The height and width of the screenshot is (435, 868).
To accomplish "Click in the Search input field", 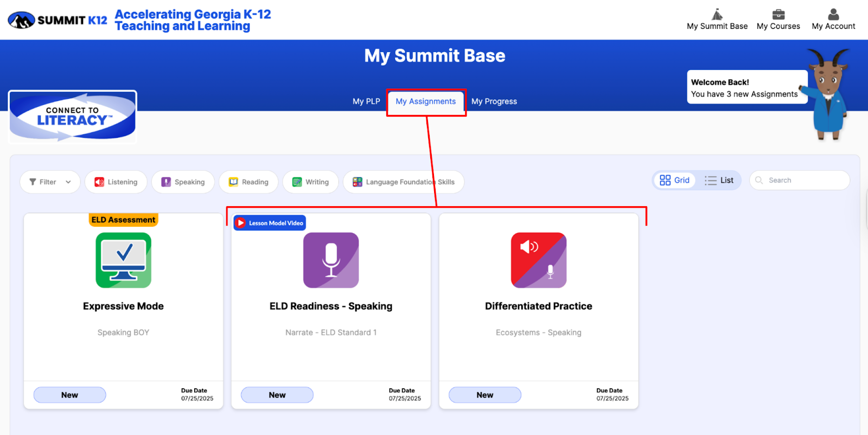I will coord(800,180).
